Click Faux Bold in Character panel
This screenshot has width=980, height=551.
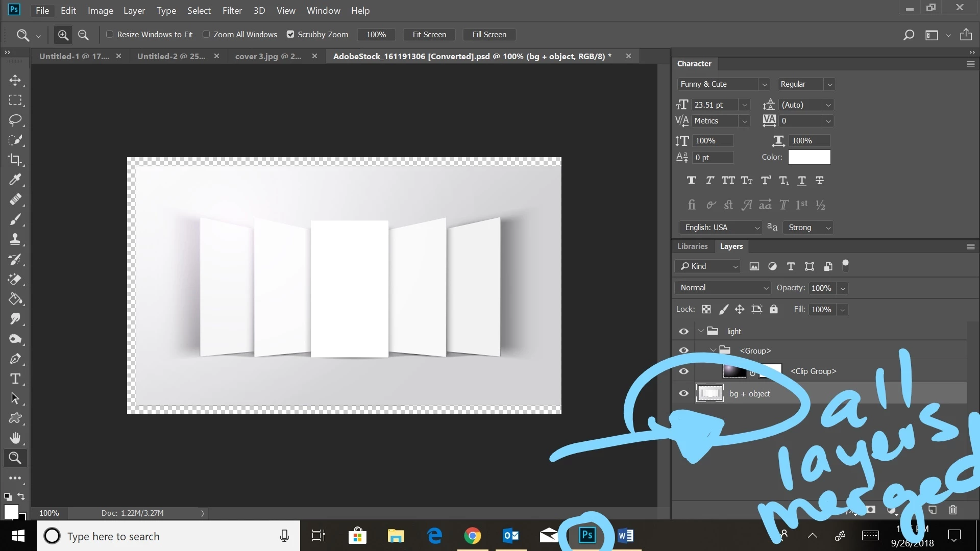(x=691, y=180)
